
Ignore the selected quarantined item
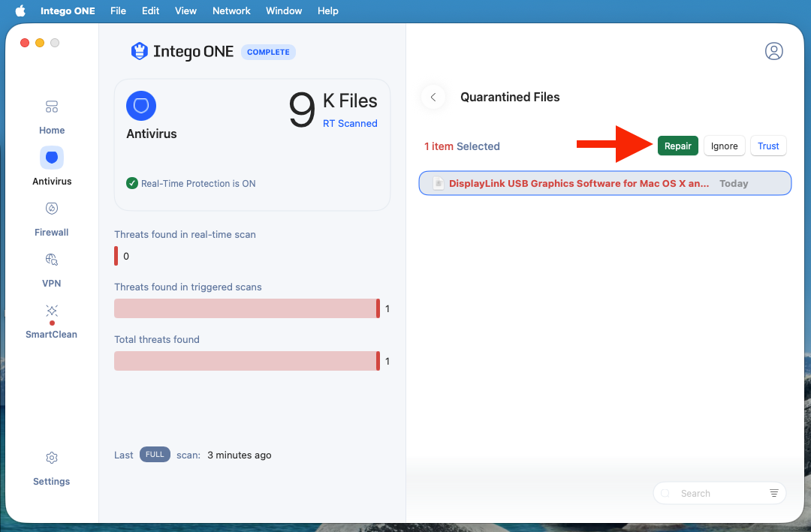(x=724, y=146)
